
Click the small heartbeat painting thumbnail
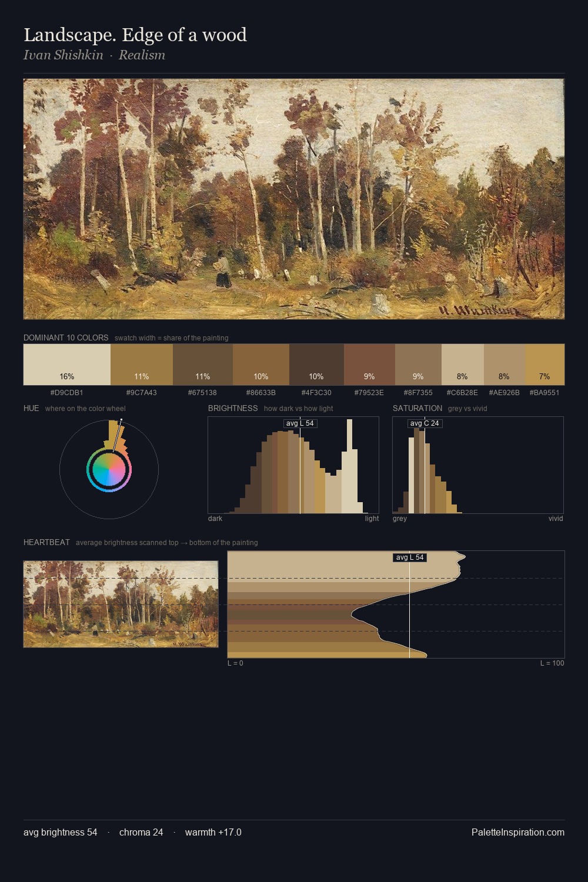(121, 604)
